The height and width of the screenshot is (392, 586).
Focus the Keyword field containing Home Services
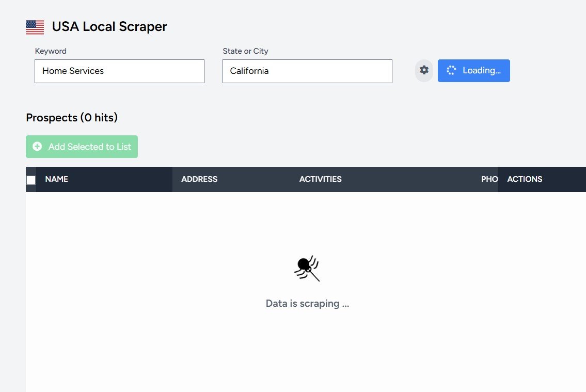pyautogui.click(x=119, y=71)
